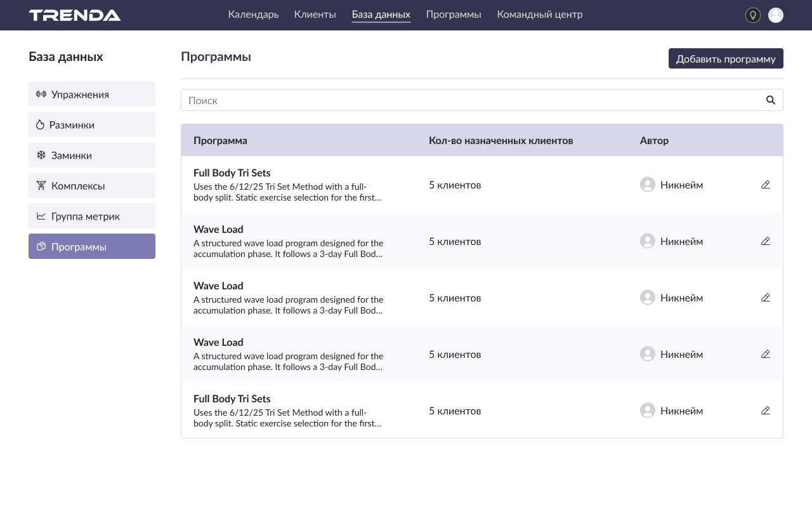Open Клиенты tab in top navigation
Image resolution: width=812 pixels, height=528 pixels.
point(315,15)
